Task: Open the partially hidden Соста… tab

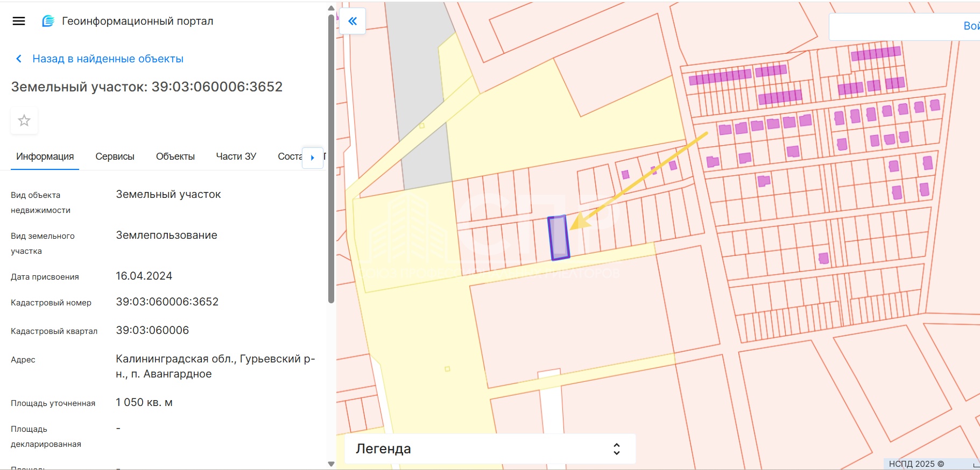Action: click(x=290, y=156)
